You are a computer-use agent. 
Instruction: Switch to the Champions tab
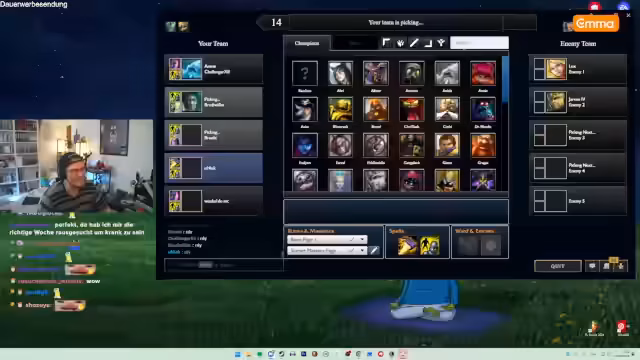[307, 43]
